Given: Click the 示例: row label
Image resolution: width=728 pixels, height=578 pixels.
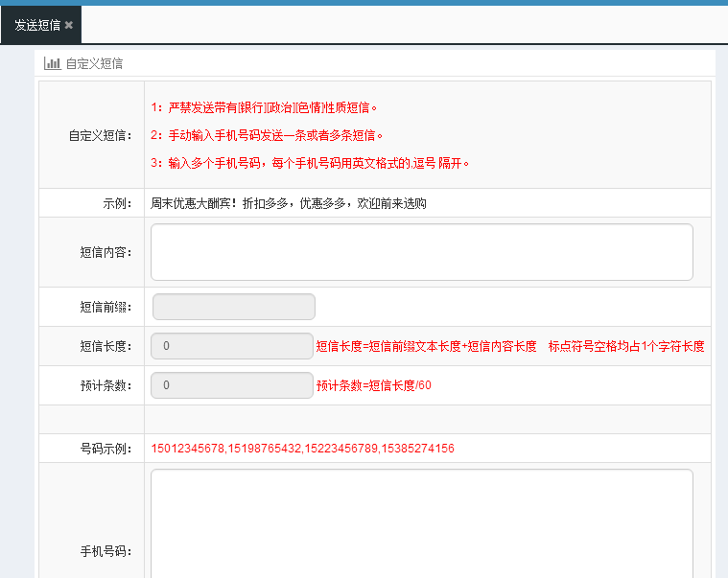Looking at the screenshot, I should click(x=117, y=203).
